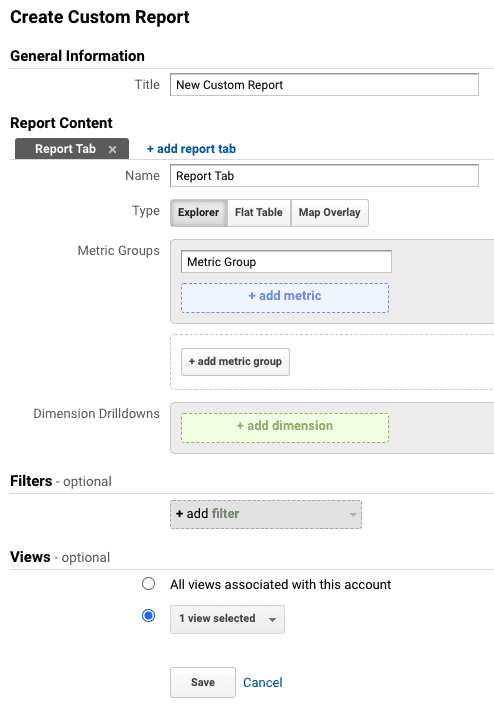The image size is (494, 714).
Task: Click the add metric group button
Action: [235, 362]
